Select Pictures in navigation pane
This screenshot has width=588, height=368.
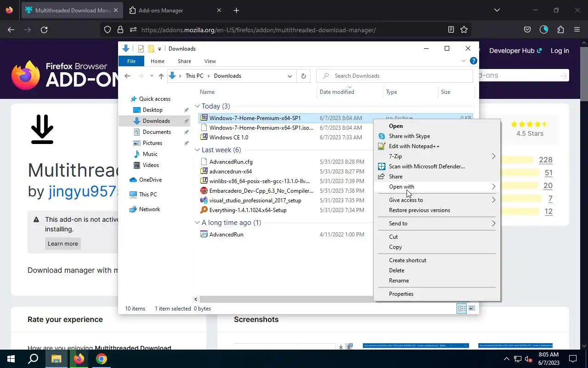[152, 143]
